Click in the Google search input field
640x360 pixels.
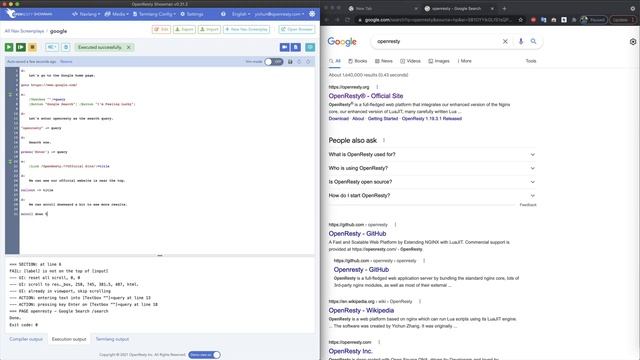tap(437, 41)
